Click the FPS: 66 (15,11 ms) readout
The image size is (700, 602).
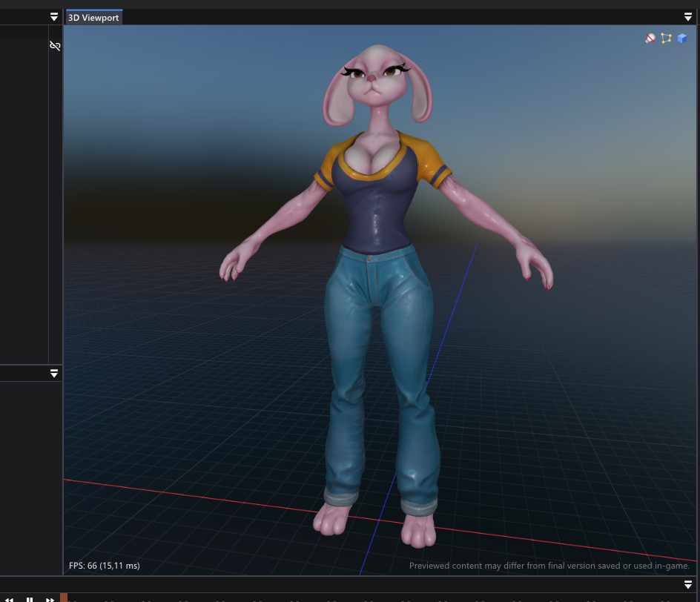click(105, 566)
